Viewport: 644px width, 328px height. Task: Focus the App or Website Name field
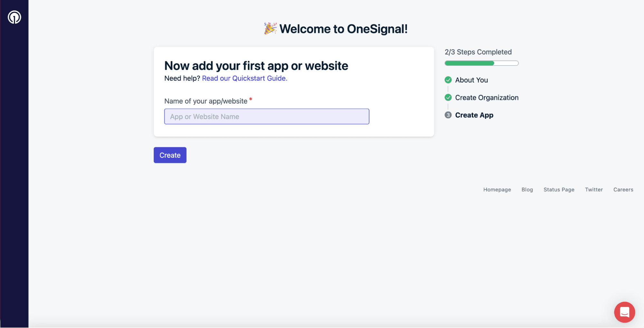coord(266,116)
